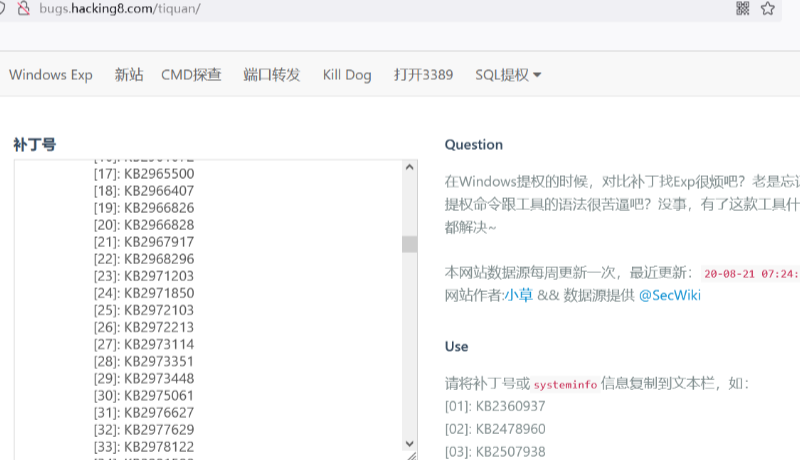Click the systeminfo code text
The width and height of the screenshot is (800, 460).
(565, 385)
